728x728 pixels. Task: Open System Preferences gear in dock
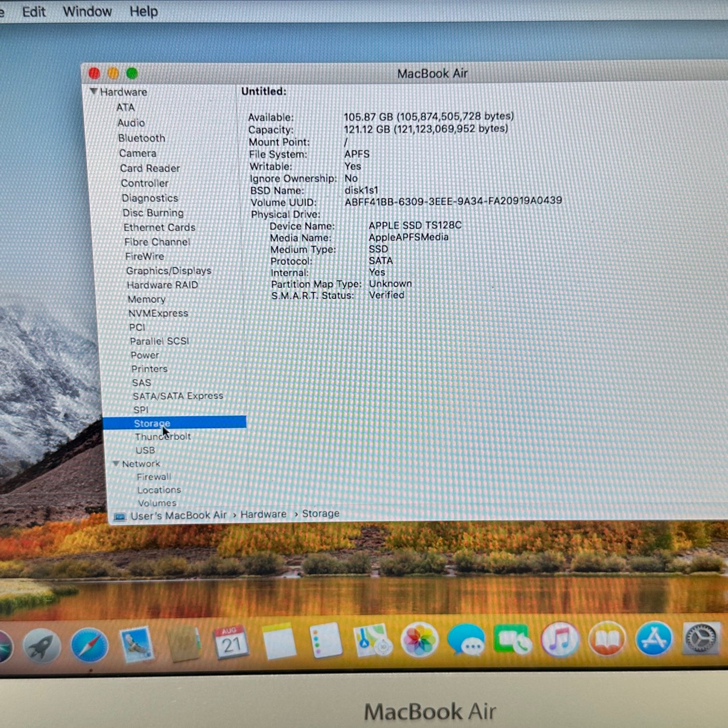tap(701, 638)
